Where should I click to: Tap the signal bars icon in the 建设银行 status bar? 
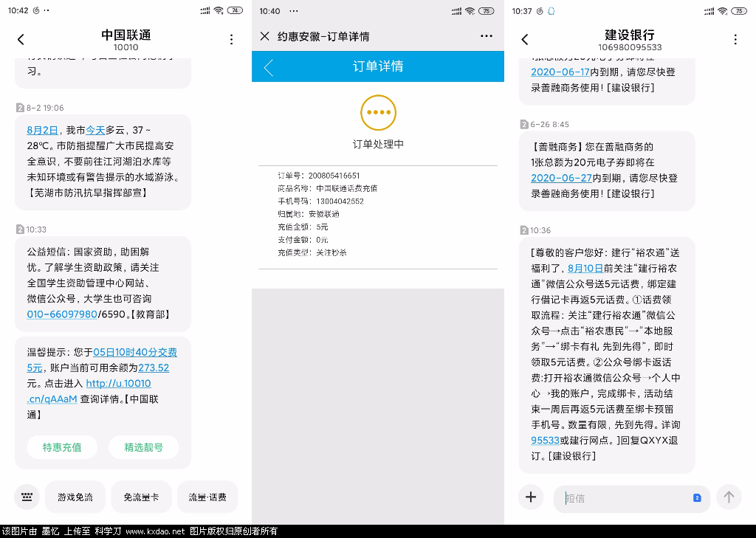click(709, 11)
